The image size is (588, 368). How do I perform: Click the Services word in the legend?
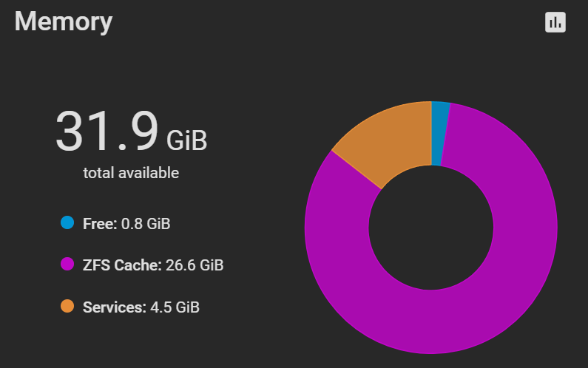[x=115, y=307]
